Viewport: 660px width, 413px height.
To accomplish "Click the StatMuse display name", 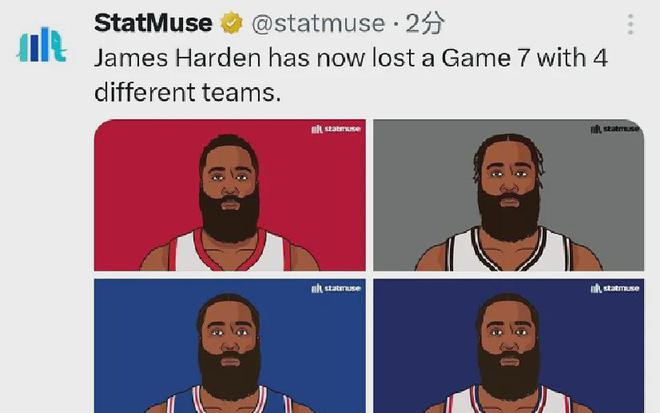I will (x=153, y=23).
